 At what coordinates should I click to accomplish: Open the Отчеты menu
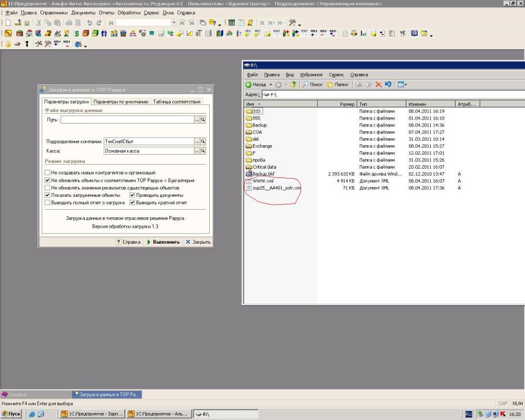point(107,13)
